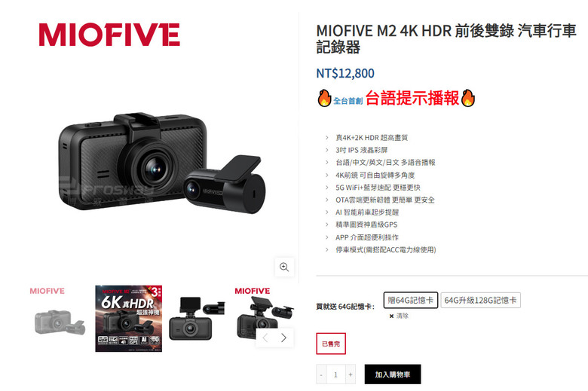Select the 64G升級128G記憶卡 option

pos(480,301)
